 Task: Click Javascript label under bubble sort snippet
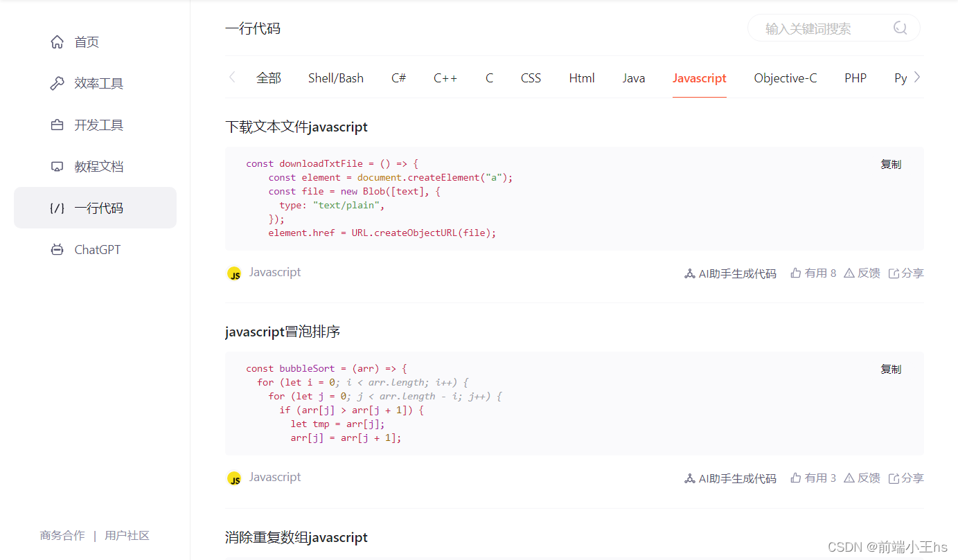tap(275, 478)
